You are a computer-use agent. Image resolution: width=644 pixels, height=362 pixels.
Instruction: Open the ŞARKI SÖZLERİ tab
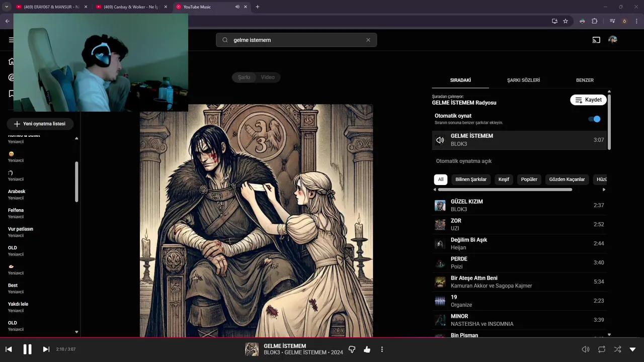[x=523, y=80]
